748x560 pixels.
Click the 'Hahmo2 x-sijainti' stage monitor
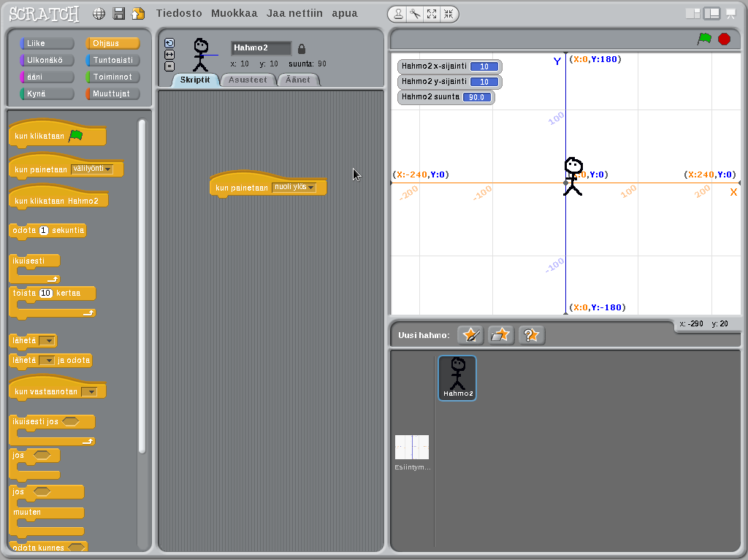point(449,66)
